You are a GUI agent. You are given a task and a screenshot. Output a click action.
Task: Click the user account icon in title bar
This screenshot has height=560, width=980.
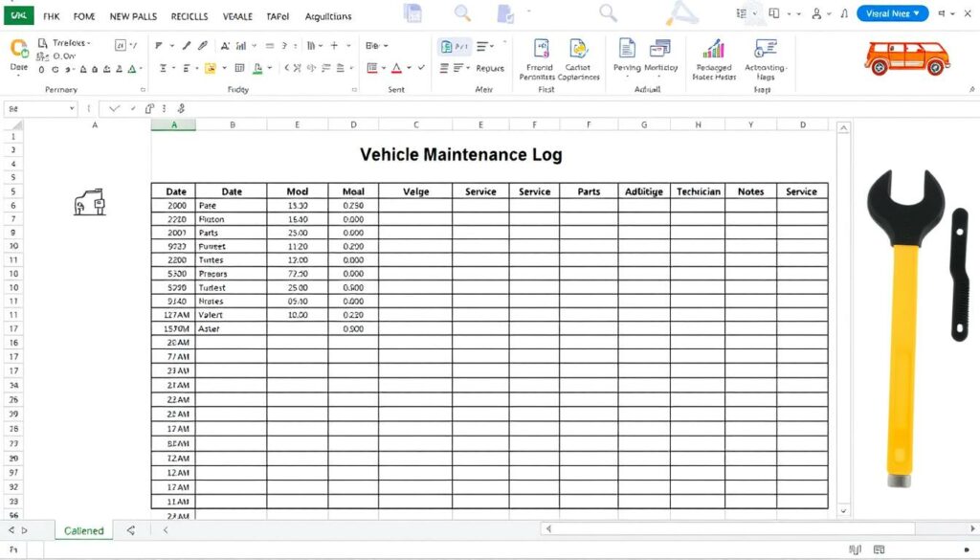[x=816, y=13]
